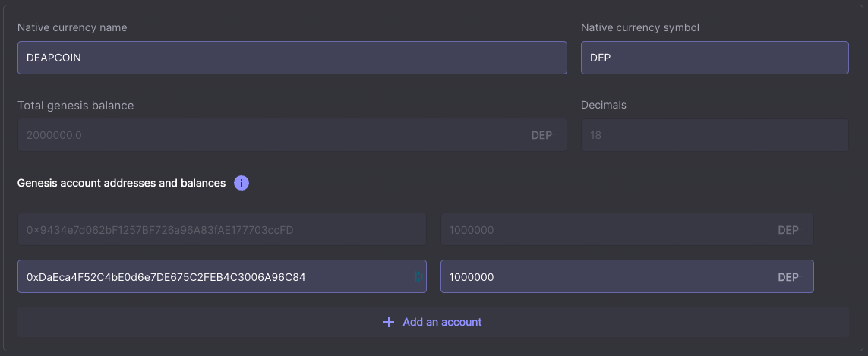
Task: Click 'Genesis account addresses and balances' heading
Action: pos(122,183)
